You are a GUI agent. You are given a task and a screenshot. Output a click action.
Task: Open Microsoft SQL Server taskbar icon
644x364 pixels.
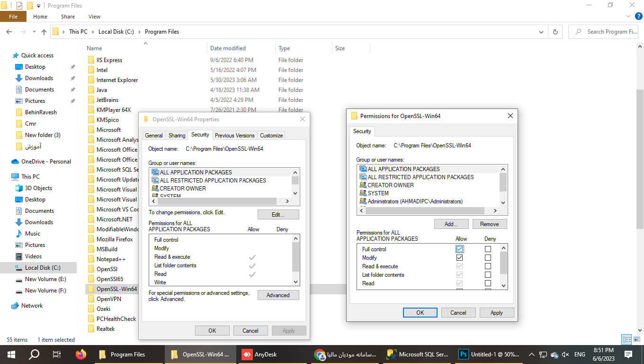click(418, 354)
